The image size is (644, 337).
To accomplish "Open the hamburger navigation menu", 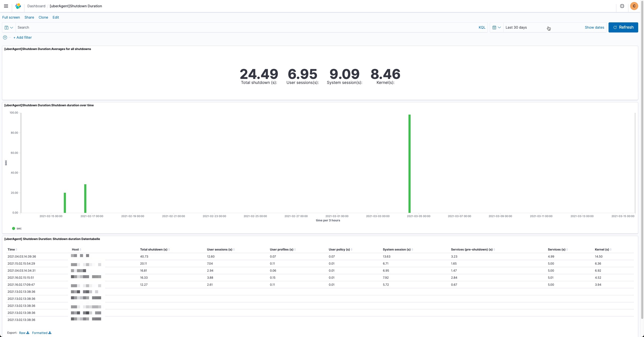I will click(x=6, y=6).
